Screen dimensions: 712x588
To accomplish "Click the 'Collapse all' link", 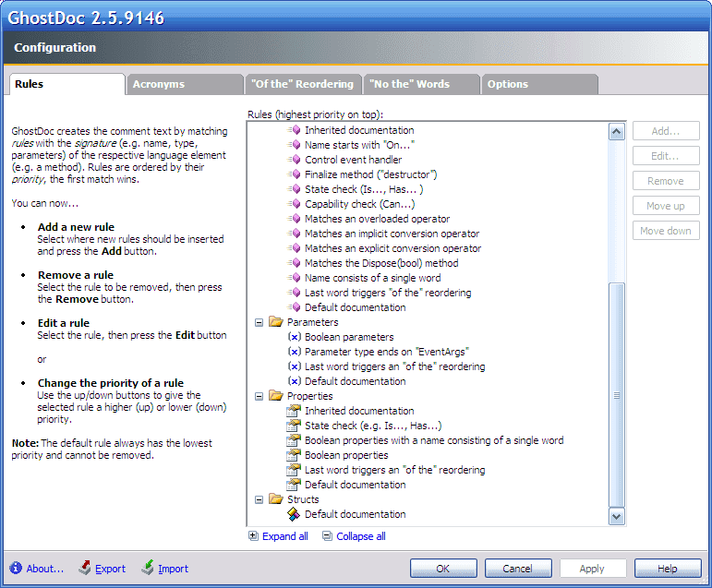I will coord(361,536).
